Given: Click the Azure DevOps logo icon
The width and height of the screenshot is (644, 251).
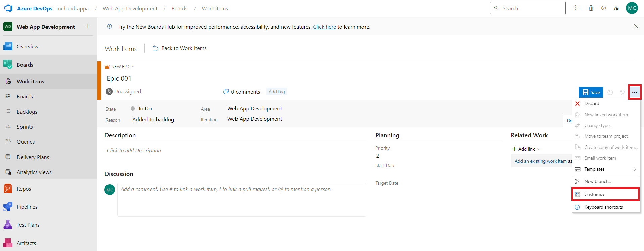Looking at the screenshot, I should pyautogui.click(x=8, y=8).
